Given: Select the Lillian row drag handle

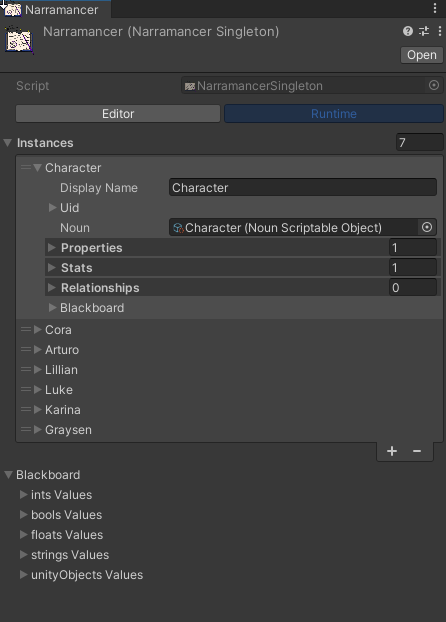Looking at the screenshot, I should point(26,369).
